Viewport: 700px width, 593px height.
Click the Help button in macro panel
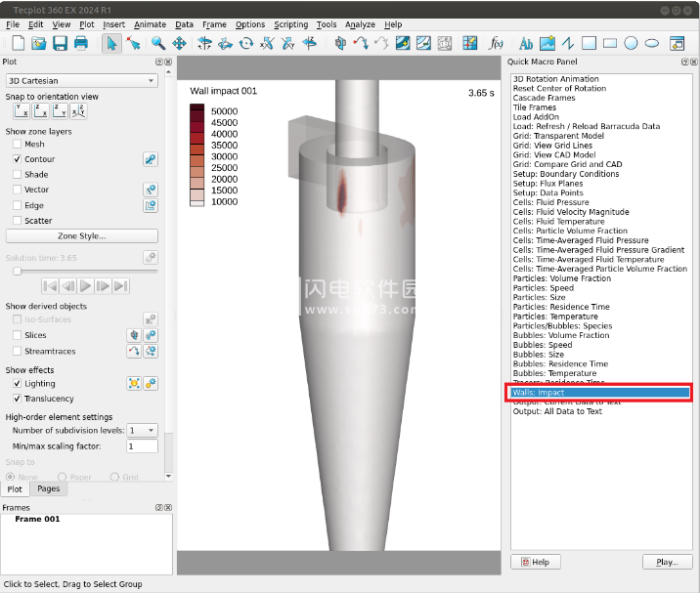tap(536, 562)
